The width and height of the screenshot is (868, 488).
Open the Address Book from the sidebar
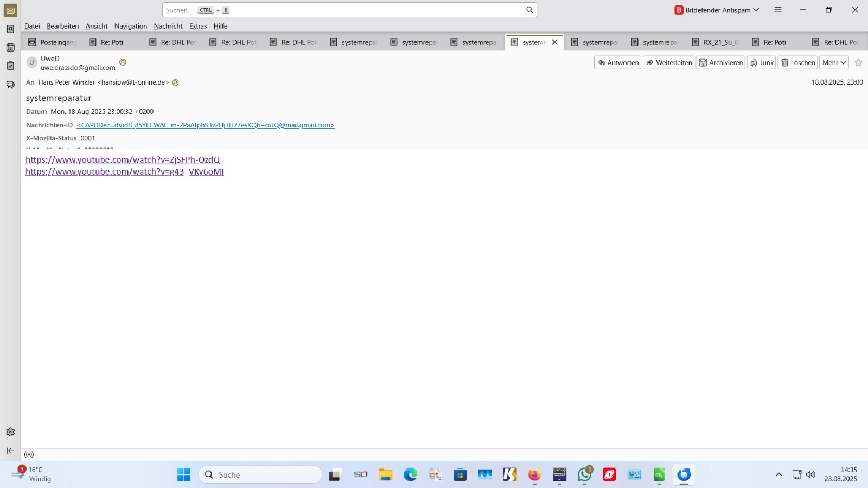pos(10,29)
